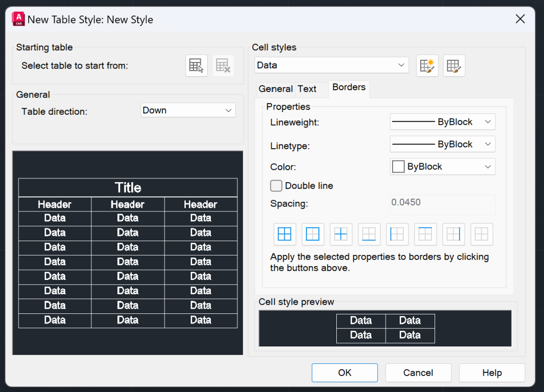Click the Bottom Border button
The width and height of the screenshot is (544, 392).
[x=369, y=234]
